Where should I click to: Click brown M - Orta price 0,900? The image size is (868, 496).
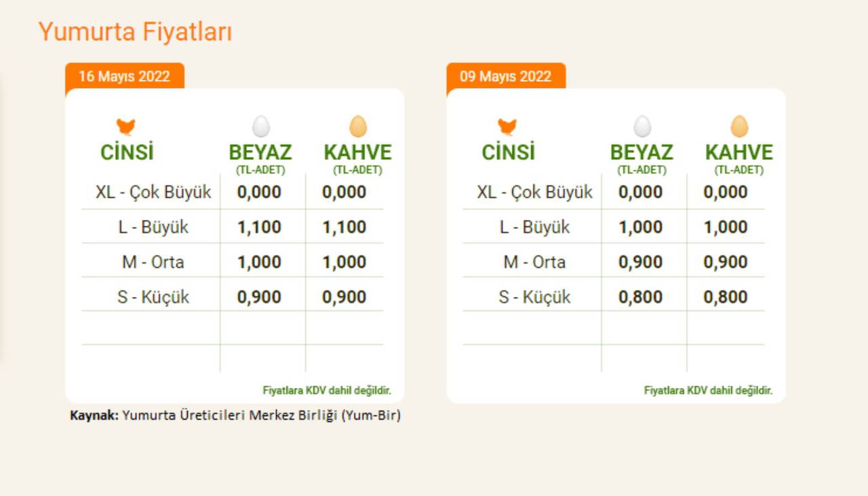click(726, 262)
